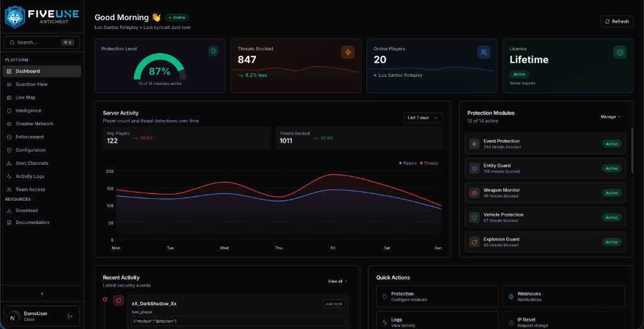Image resolution: width=644 pixels, height=329 pixels.
Task: Click the Dashboard sidebar icon
Action: (9, 71)
